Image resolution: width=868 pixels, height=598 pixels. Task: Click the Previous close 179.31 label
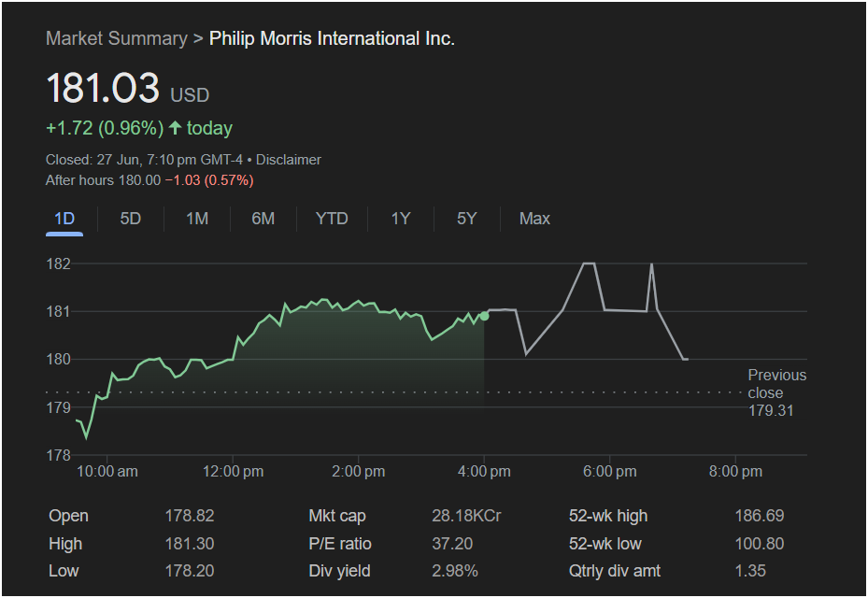point(776,392)
